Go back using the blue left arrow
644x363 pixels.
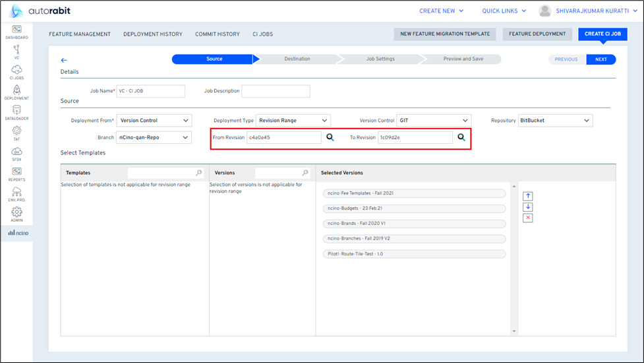click(x=64, y=60)
